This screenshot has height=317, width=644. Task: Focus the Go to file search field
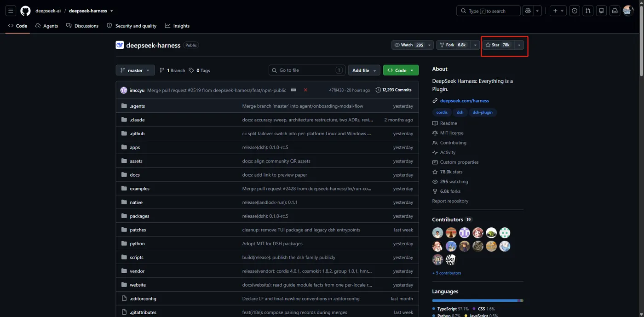[307, 70]
